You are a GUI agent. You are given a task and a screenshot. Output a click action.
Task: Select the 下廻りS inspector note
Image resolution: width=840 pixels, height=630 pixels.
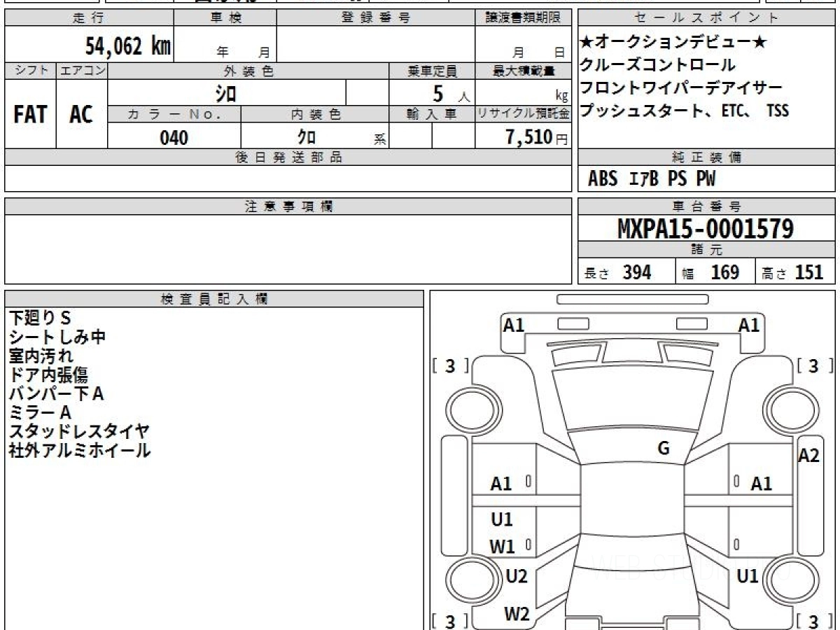[x=41, y=318]
